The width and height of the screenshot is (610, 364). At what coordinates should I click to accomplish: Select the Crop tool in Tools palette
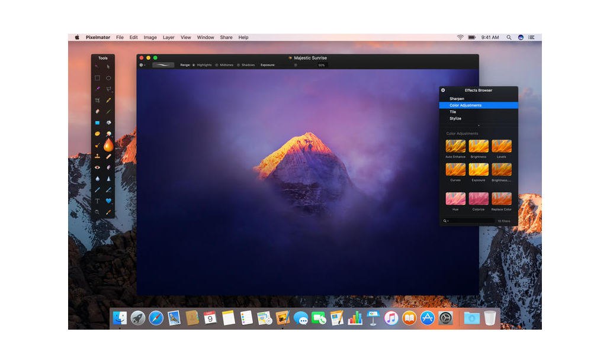coord(97,100)
